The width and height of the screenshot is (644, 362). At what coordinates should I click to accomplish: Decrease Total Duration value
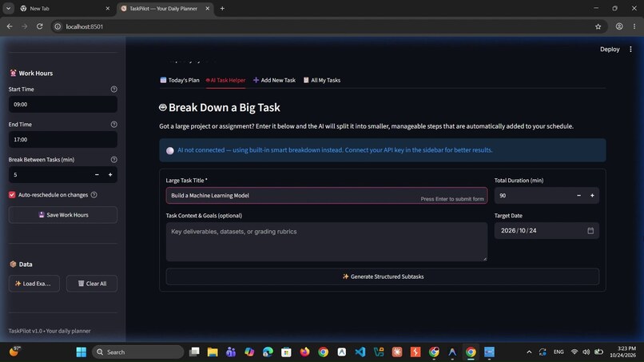(578, 196)
